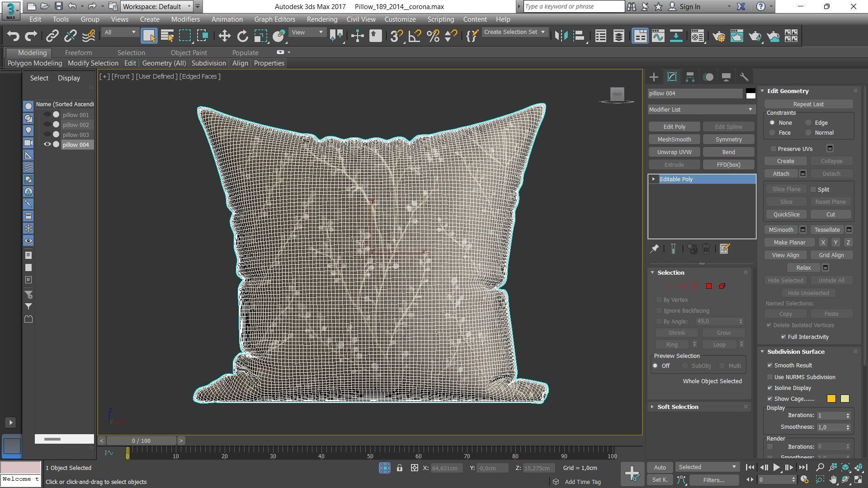Activate Select and Uniform Scale tool
Viewport: 868px width, 488px height.
pyautogui.click(x=261, y=36)
